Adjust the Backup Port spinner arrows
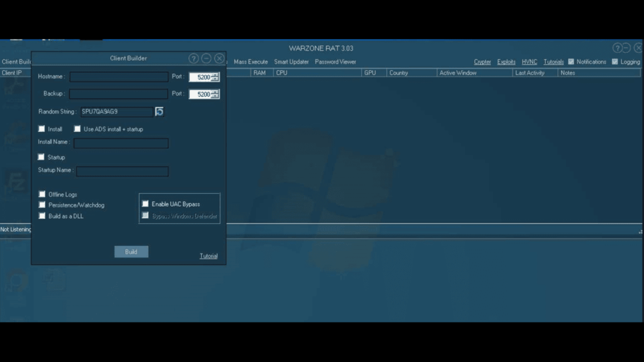 pyautogui.click(x=215, y=94)
